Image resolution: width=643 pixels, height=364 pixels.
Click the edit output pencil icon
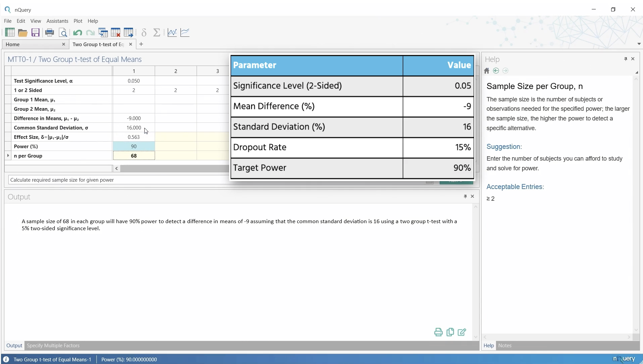[462, 332]
